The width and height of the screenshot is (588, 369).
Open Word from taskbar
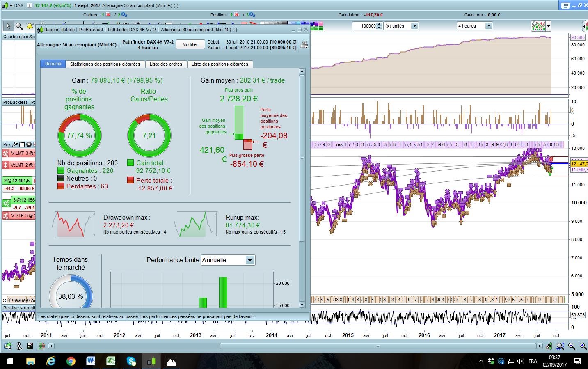[x=91, y=361]
